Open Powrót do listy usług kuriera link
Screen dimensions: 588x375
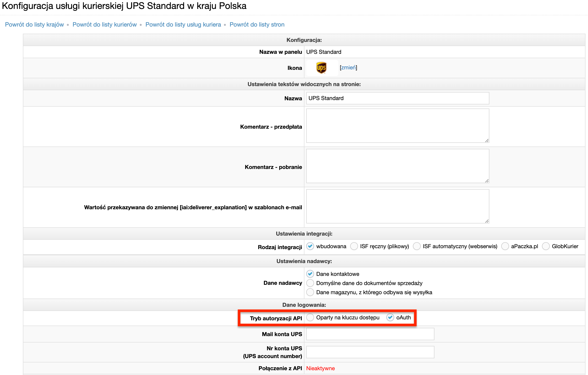(x=183, y=24)
